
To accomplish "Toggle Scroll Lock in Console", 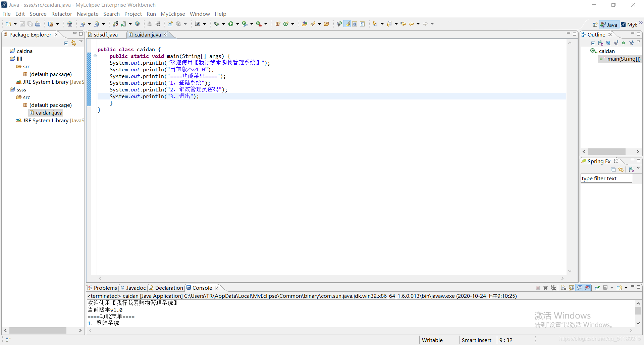I will click(571, 288).
